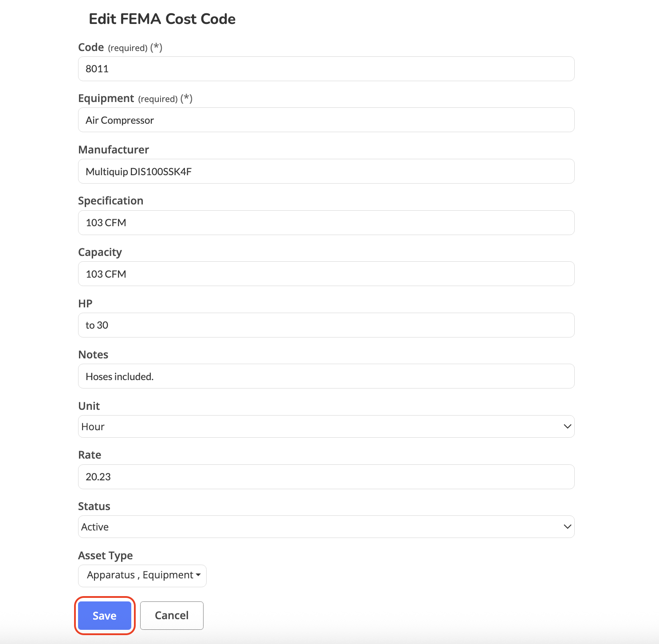Focus the HP field showing to 30
This screenshot has width=659, height=644.
[x=326, y=325]
